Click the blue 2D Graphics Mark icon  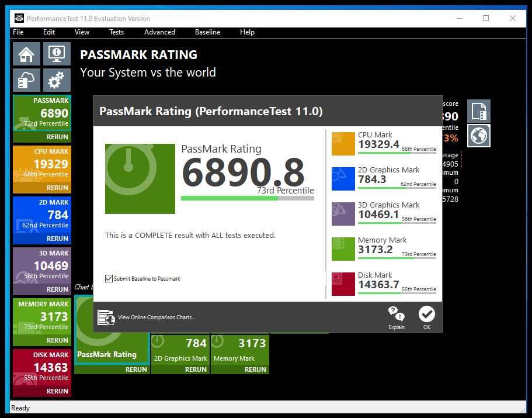point(343,179)
